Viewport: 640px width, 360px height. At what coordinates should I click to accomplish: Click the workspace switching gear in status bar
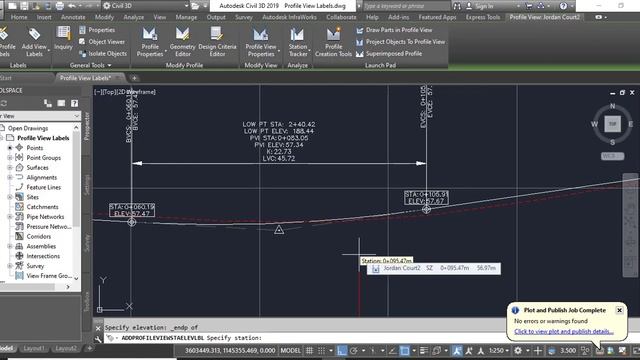point(518,350)
